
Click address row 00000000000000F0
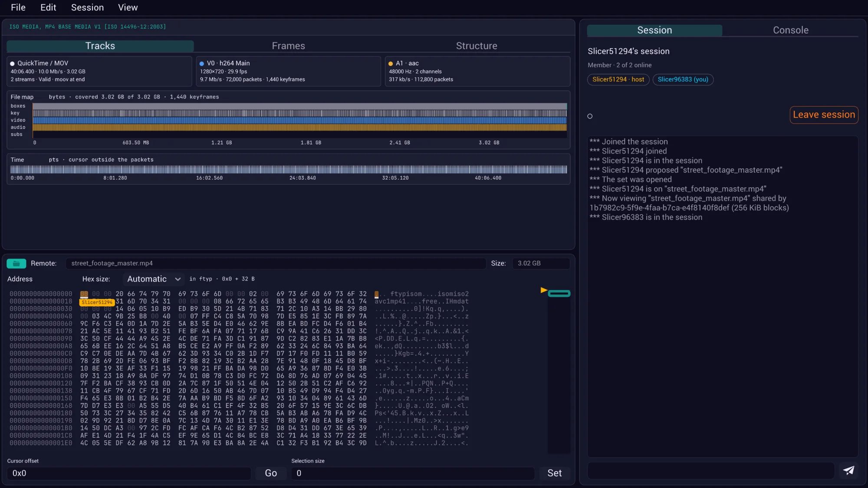41,368
